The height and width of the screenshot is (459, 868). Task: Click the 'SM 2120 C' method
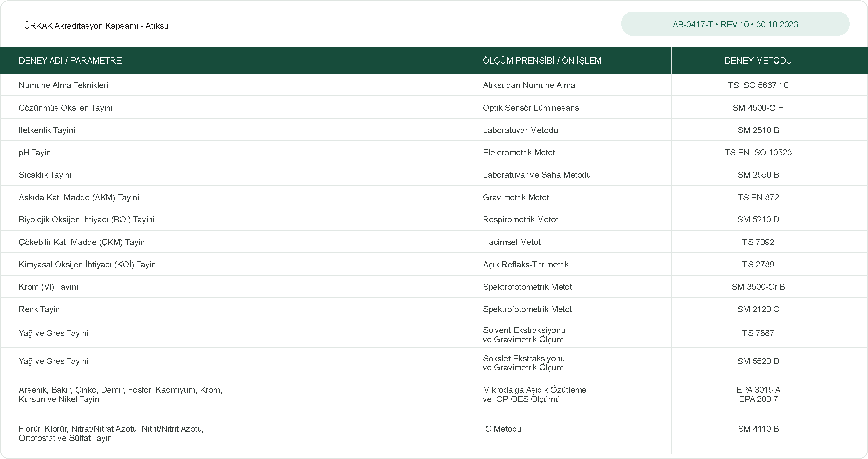coord(758,309)
